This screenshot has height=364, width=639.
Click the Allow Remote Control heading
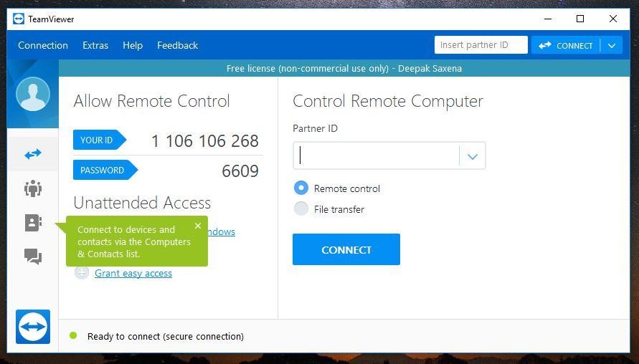151,101
